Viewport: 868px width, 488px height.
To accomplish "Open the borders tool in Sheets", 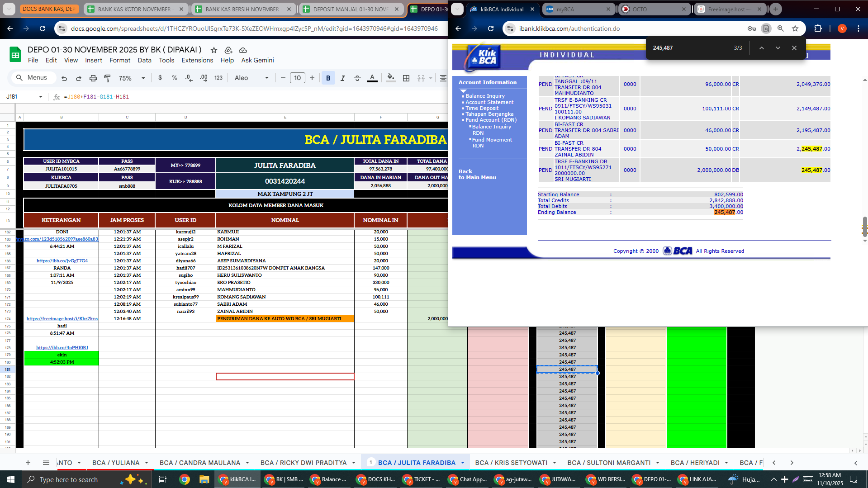I will [x=406, y=78].
